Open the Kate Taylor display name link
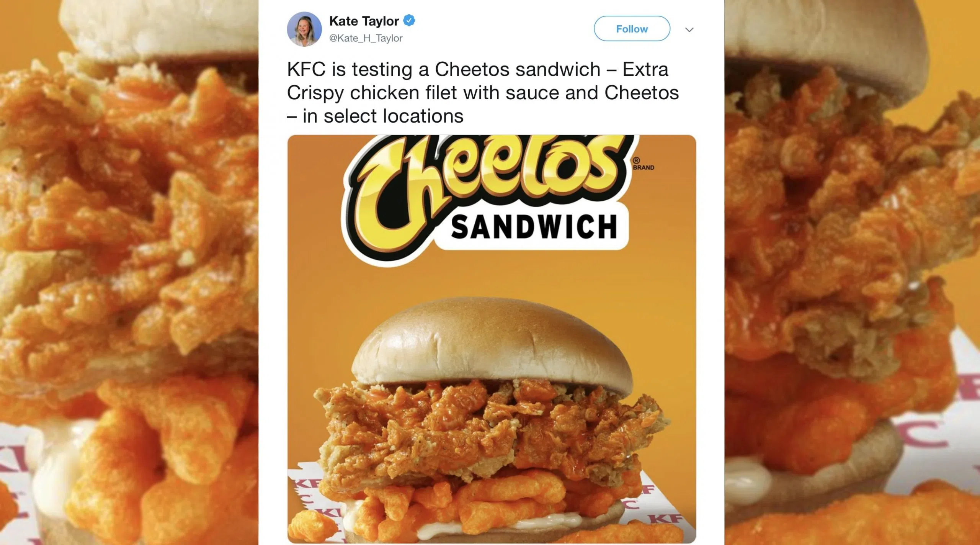The height and width of the screenshot is (545, 980). click(x=364, y=21)
